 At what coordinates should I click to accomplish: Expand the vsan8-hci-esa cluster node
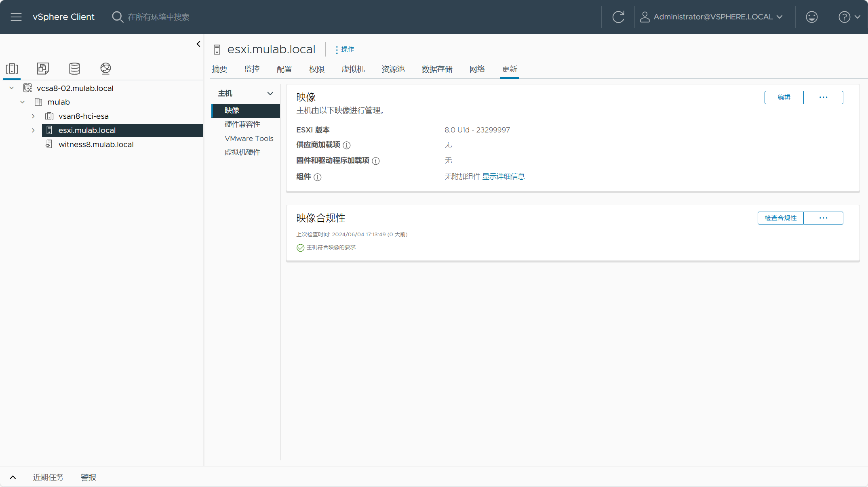coord(33,116)
